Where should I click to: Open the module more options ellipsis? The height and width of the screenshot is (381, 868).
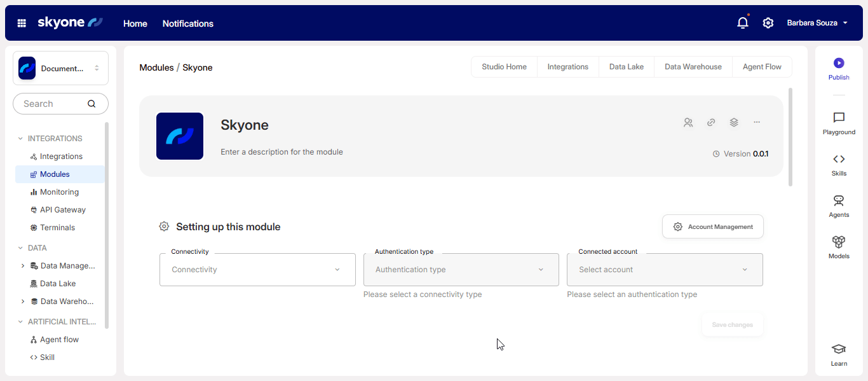(x=757, y=122)
